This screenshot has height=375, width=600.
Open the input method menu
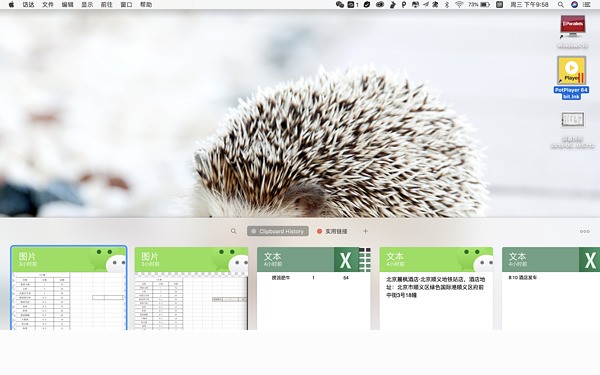tap(499, 5)
